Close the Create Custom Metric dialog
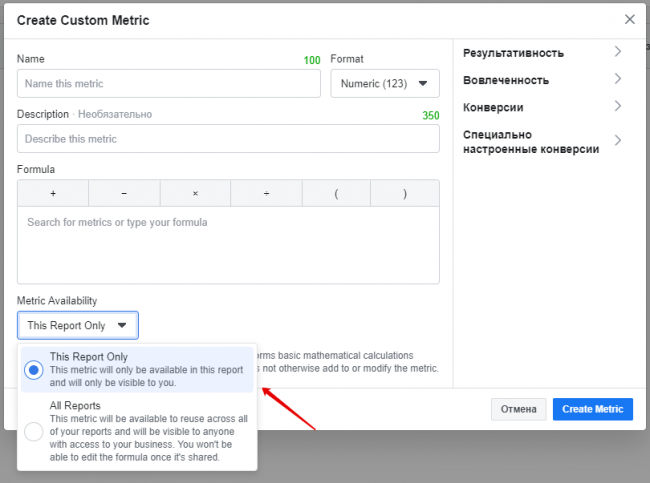 click(x=629, y=19)
